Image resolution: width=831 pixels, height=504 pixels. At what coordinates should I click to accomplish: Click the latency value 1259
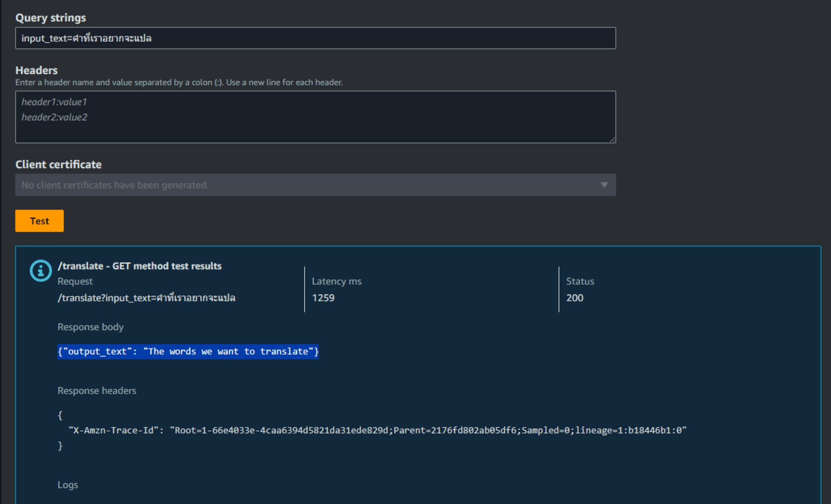tap(323, 298)
